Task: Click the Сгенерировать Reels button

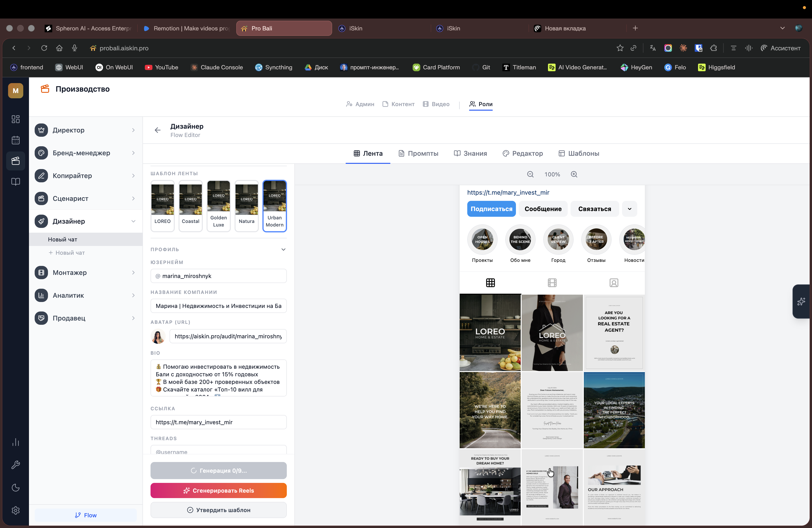Action: (218, 490)
